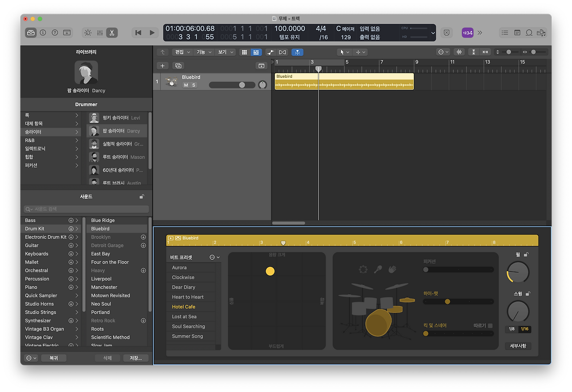Image resolution: width=572 pixels, height=392 pixels.
Task: Open the 편집 menu in tracks area
Action: (183, 52)
